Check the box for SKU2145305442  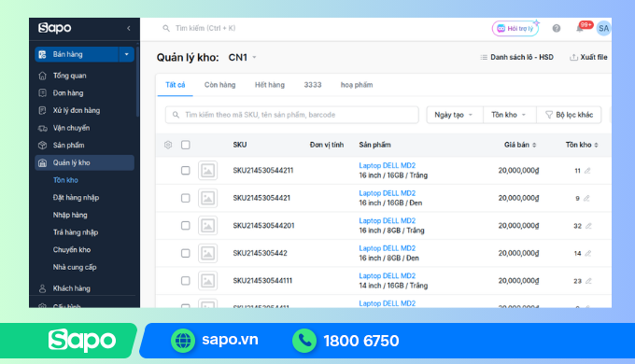(186, 253)
